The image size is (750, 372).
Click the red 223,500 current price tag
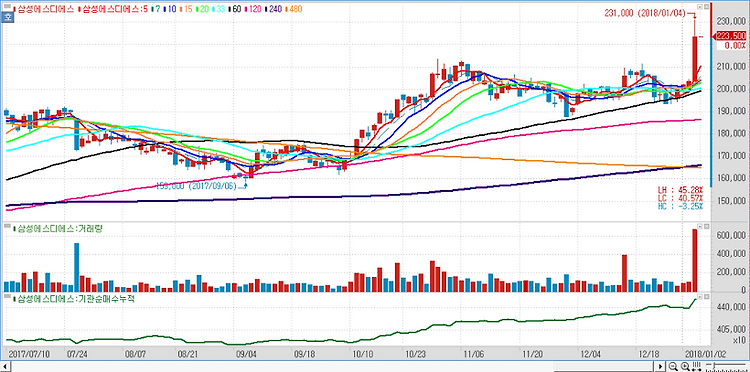(730, 36)
